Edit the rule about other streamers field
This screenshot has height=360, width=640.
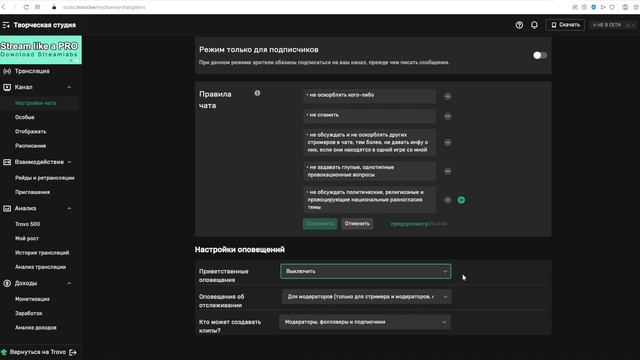(x=369, y=142)
